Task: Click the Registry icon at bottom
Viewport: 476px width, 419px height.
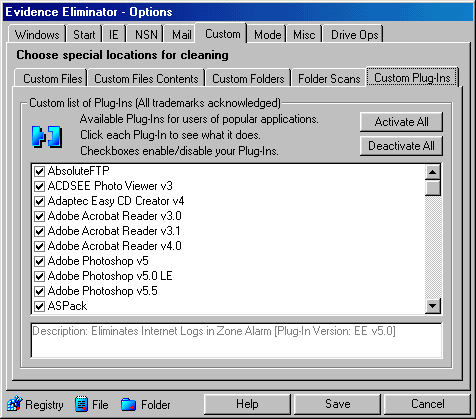Action: tap(15, 404)
